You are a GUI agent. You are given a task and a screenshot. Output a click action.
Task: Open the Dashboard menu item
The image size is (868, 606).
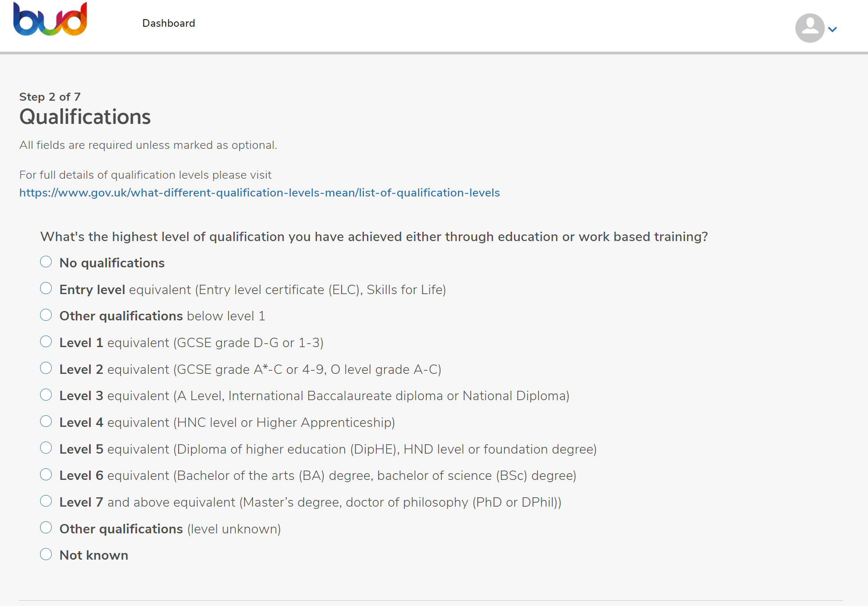(x=168, y=23)
